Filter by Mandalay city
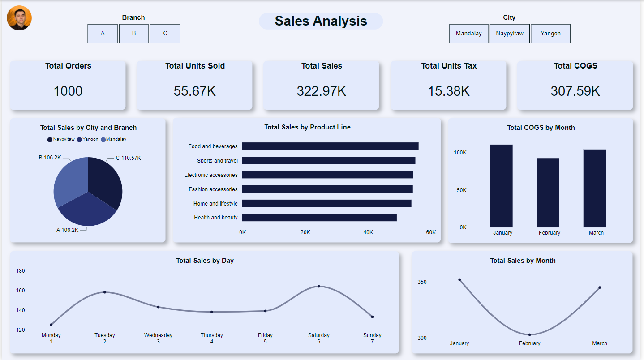The width and height of the screenshot is (644, 360). [469, 34]
